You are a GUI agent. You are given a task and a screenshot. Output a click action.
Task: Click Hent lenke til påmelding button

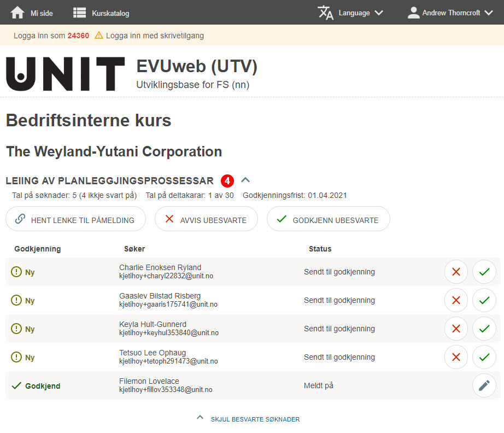(75, 219)
